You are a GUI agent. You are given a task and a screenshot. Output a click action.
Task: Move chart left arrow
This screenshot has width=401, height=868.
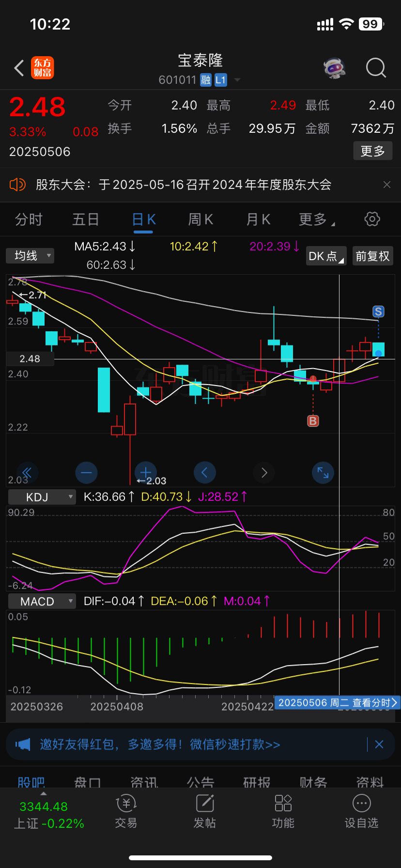tap(204, 472)
